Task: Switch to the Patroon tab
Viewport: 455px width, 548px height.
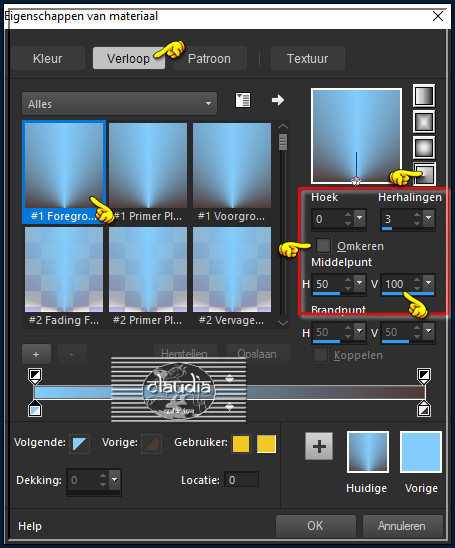Action: pyautogui.click(x=210, y=58)
